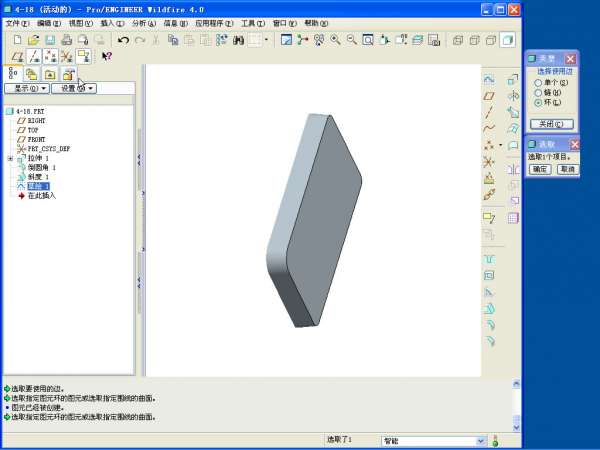600x450 pixels.
Task: Save the model with the disk icon
Action: click(x=50, y=39)
